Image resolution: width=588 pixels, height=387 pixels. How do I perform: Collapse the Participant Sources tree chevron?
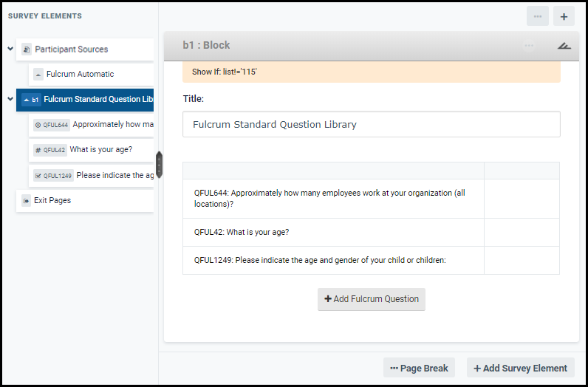10,49
